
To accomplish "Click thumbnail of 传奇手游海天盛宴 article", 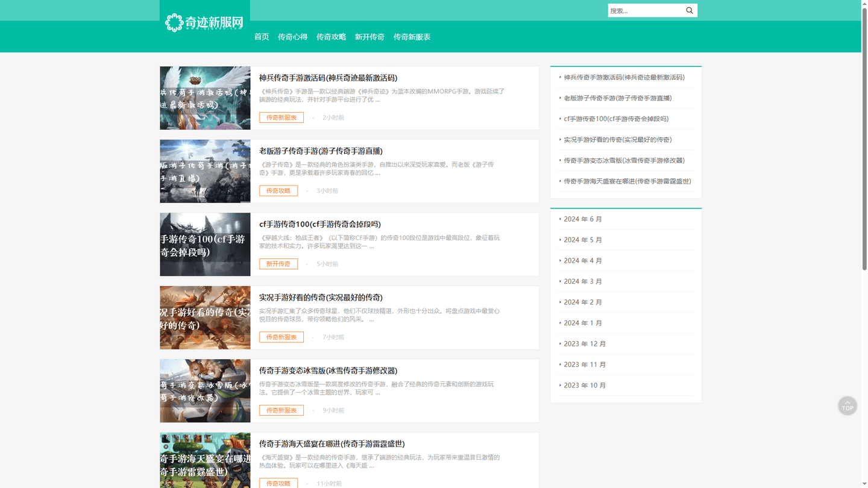I will point(205,460).
